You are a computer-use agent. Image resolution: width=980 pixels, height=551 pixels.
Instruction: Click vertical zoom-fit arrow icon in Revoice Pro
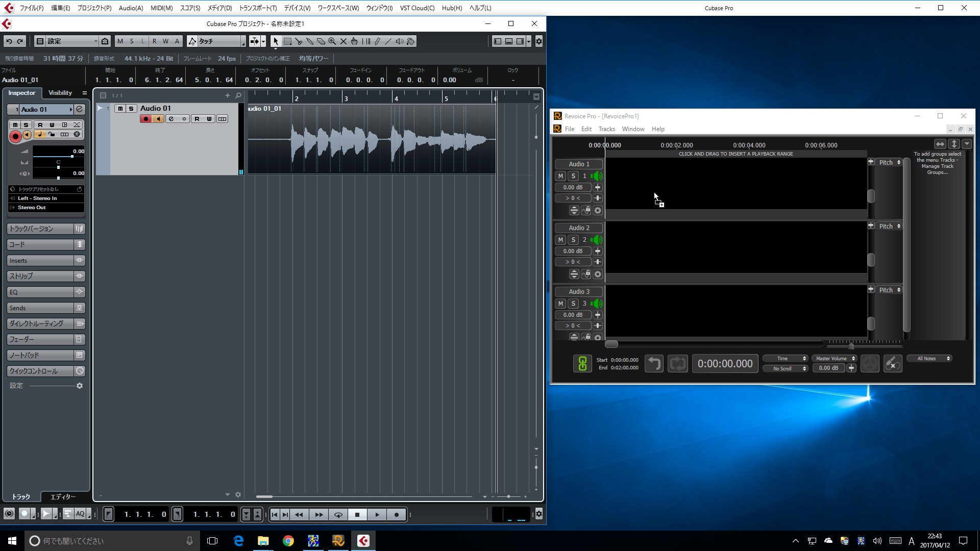click(954, 144)
